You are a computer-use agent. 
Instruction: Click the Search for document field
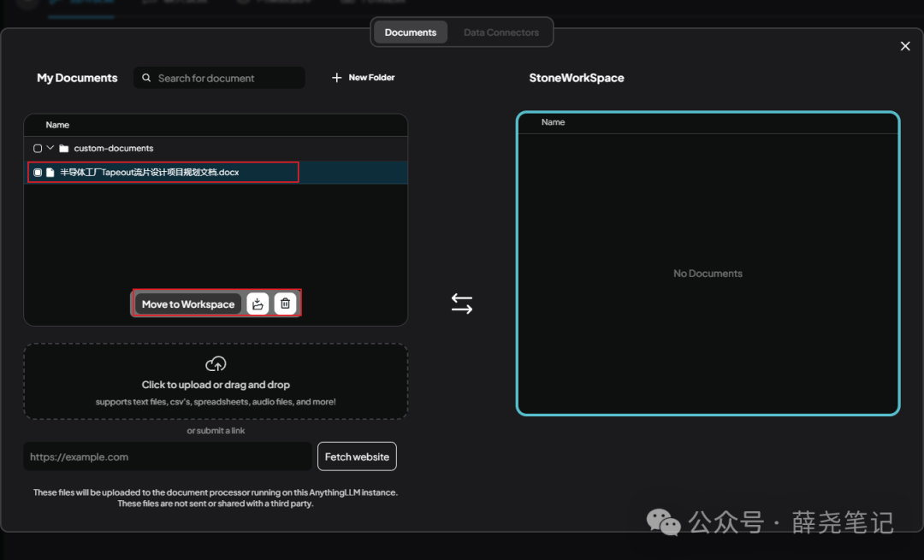click(x=219, y=78)
